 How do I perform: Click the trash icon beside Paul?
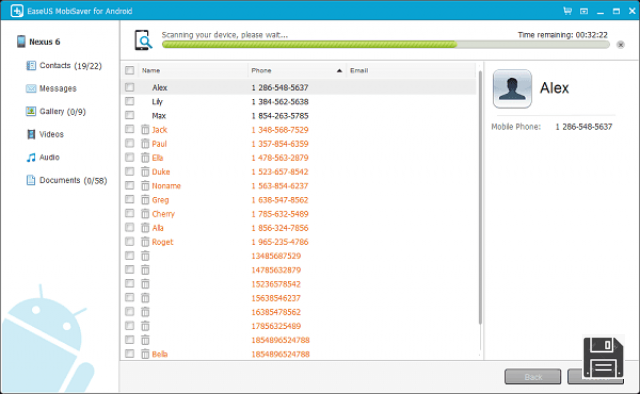pos(145,144)
